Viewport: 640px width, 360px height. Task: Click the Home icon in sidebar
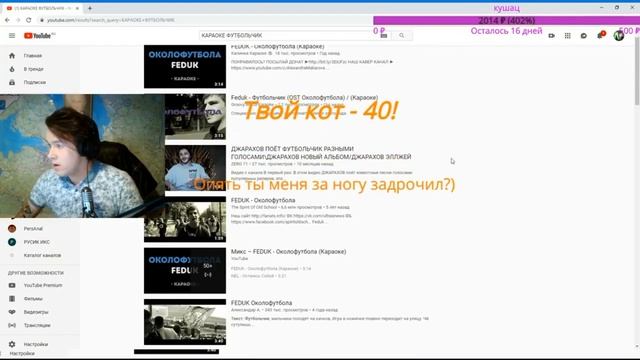12,56
